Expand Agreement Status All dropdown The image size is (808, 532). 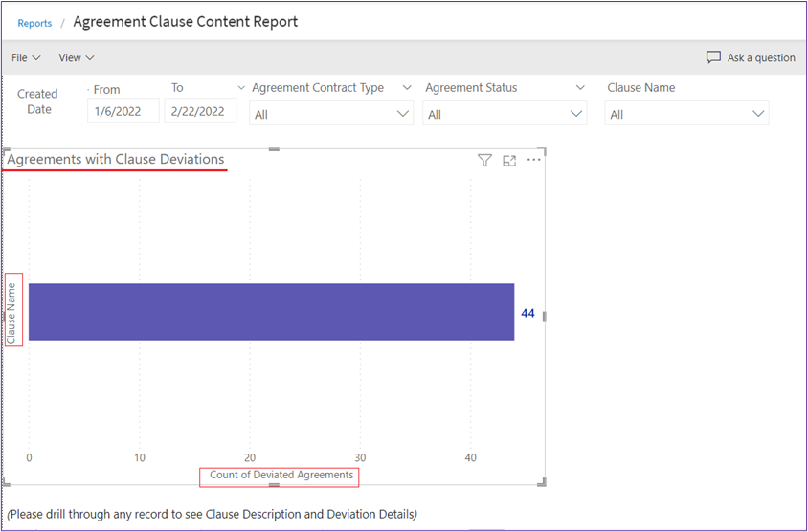[505, 114]
